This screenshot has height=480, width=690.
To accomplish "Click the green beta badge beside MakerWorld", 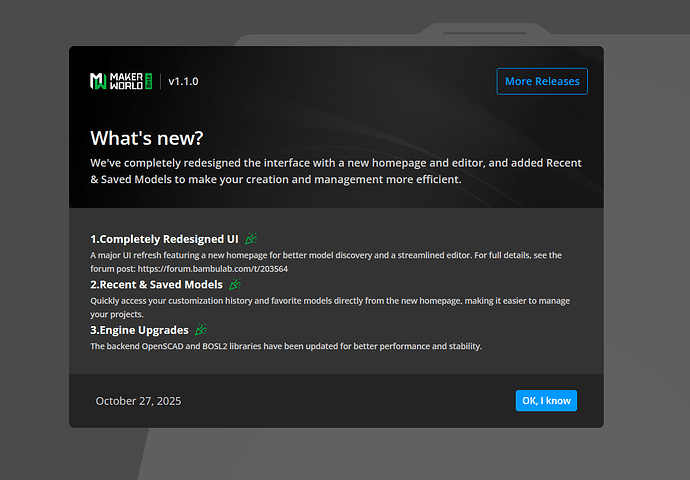I will (x=148, y=81).
